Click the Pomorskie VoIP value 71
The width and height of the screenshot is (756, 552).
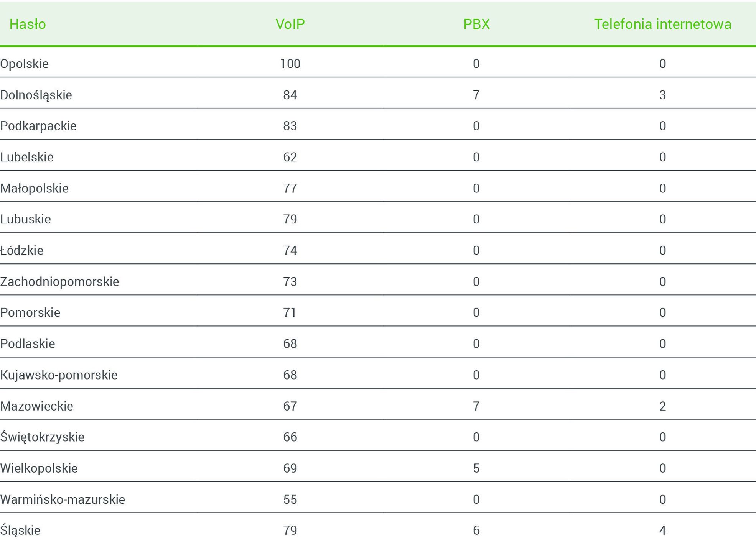point(290,312)
